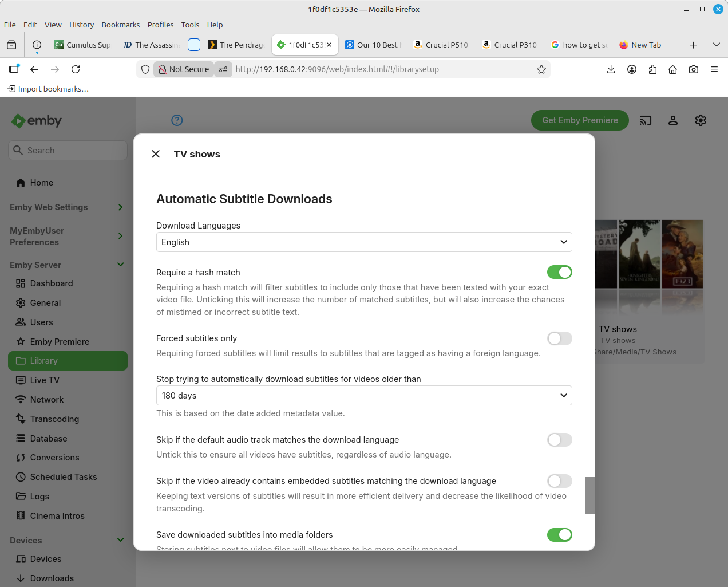Open the cast to device icon
The image size is (728, 587).
pos(646,120)
